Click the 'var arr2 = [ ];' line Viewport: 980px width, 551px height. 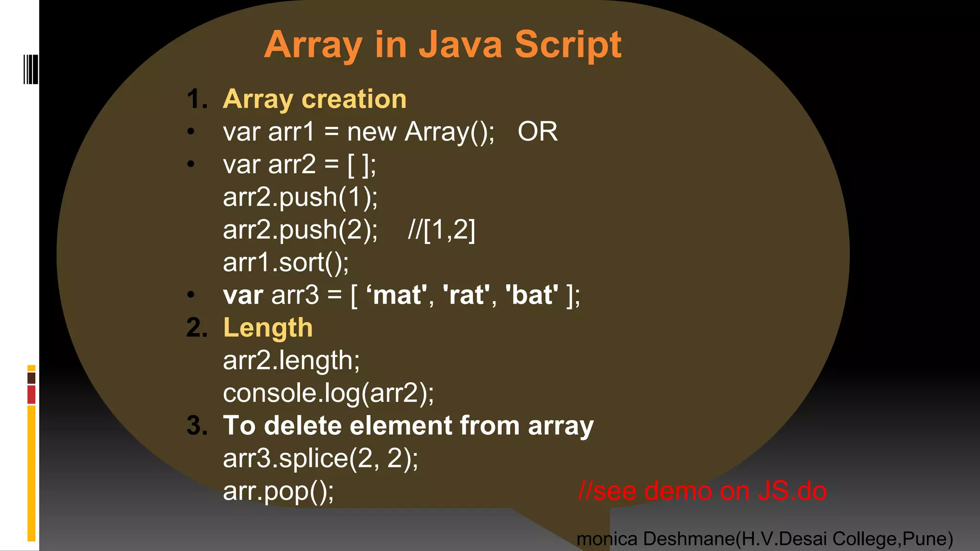(x=300, y=165)
